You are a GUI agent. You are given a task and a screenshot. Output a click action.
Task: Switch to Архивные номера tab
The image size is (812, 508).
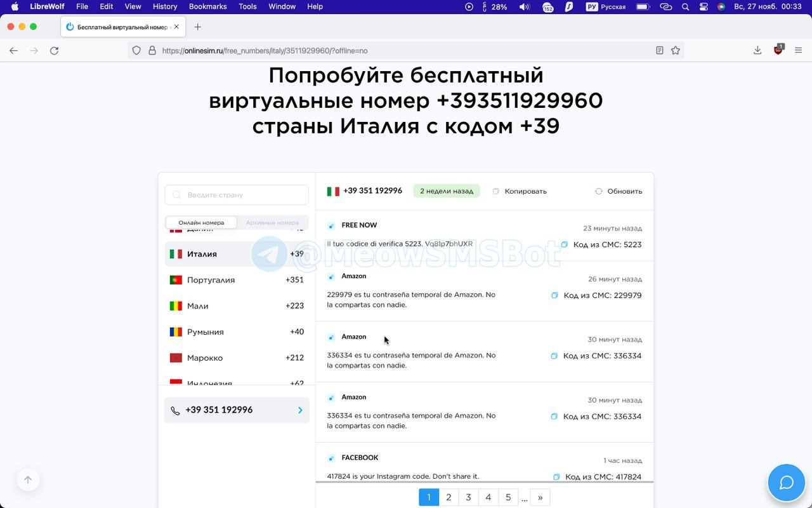click(x=272, y=223)
